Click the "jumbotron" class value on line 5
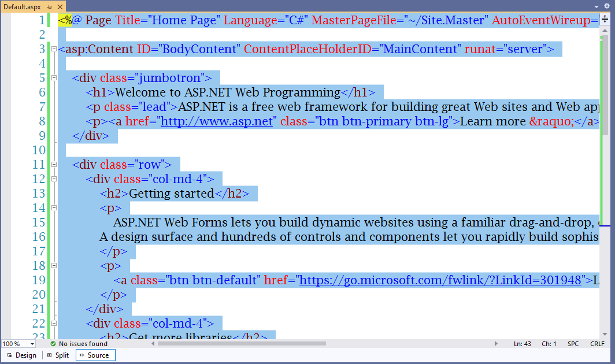 169,77
